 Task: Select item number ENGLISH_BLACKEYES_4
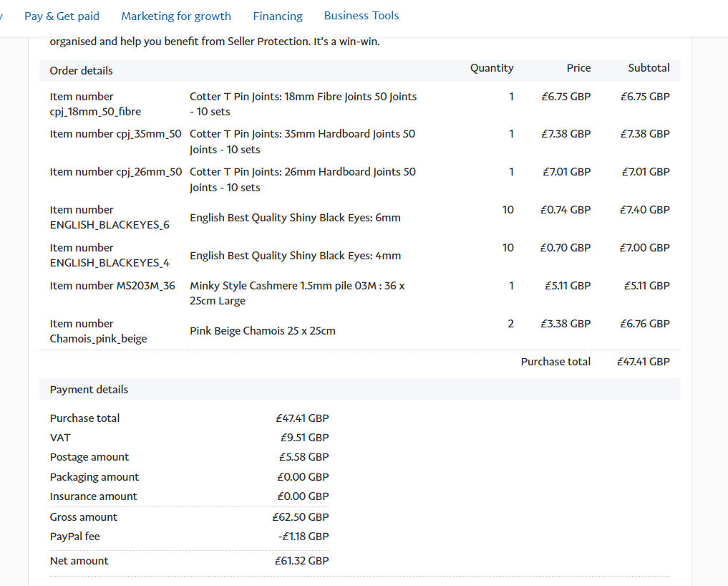pyautogui.click(x=110, y=255)
